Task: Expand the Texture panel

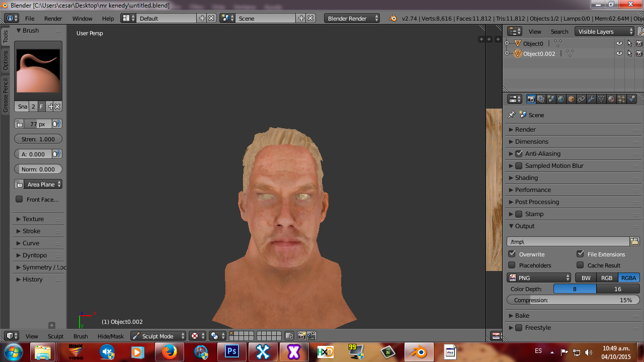Action: point(33,219)
